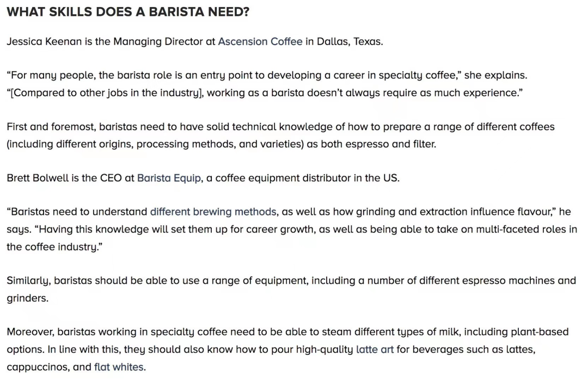588x381 pixels.
Task: Click the name Jessica Keenan
Action: pos(44,41)
